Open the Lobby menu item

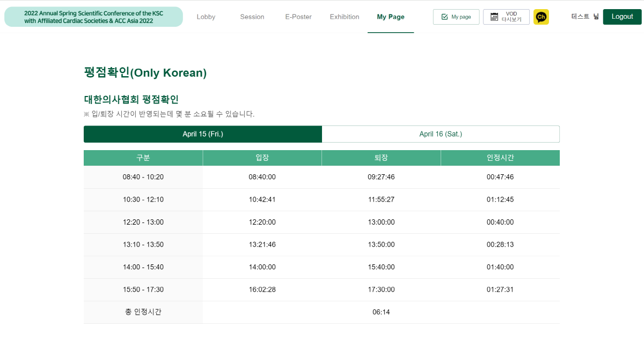point(206,17)
